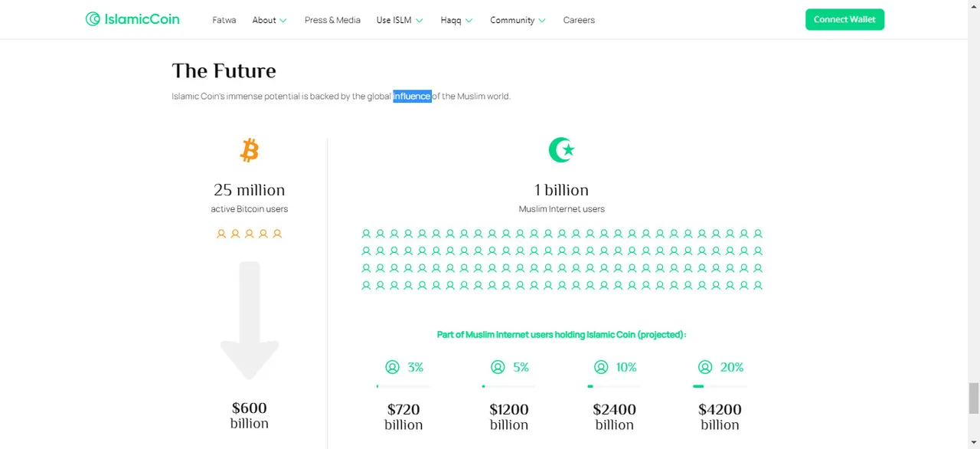Click 'The Future' heading
This screenshot has width=980, height=449.
[224, 70]
